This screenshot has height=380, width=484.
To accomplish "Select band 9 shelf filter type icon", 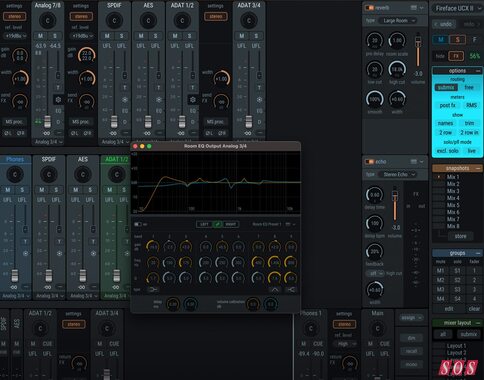I will pos(291,290).
